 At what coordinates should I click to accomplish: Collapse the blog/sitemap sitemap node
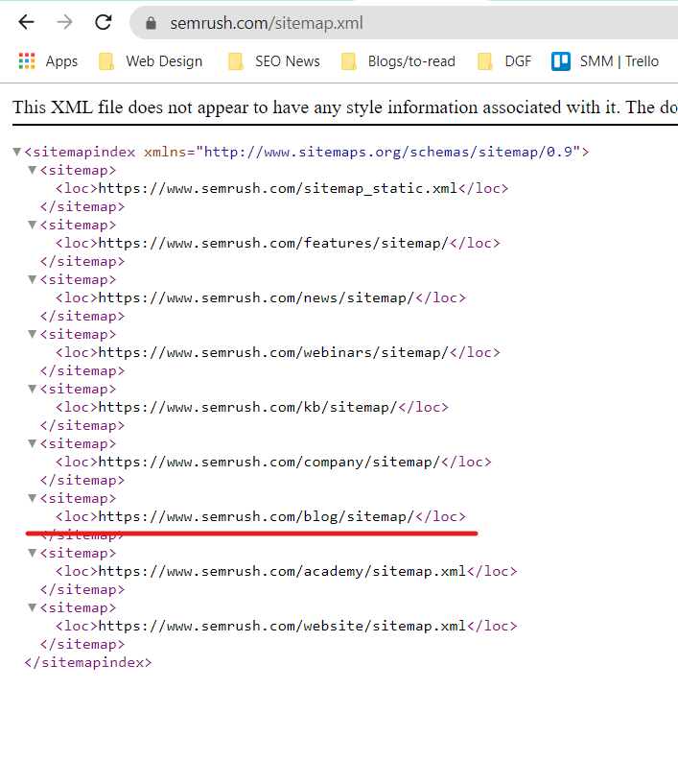[x=33, y=498]
